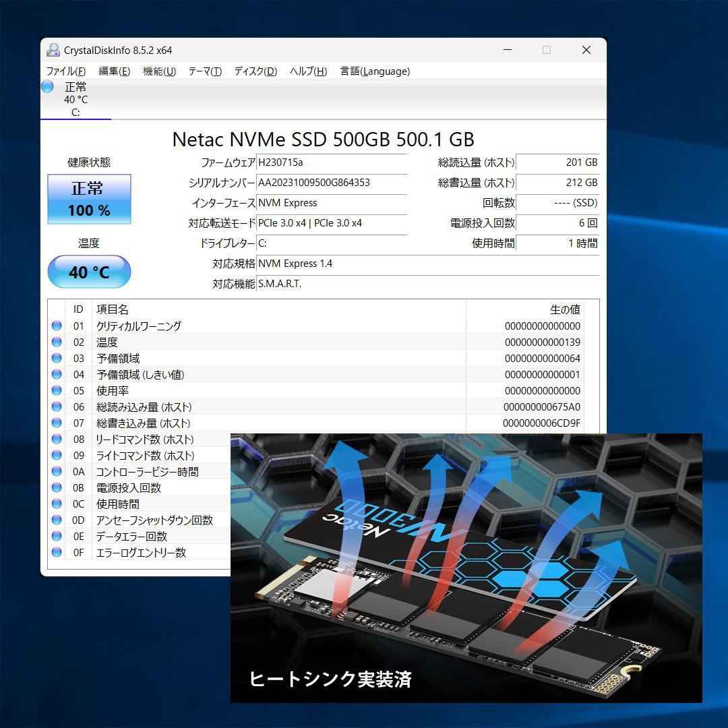Screen dimensions: 728x728
Task: Click the blue dot beside 電源投入回数 row
Action: (x=56, y=487)
